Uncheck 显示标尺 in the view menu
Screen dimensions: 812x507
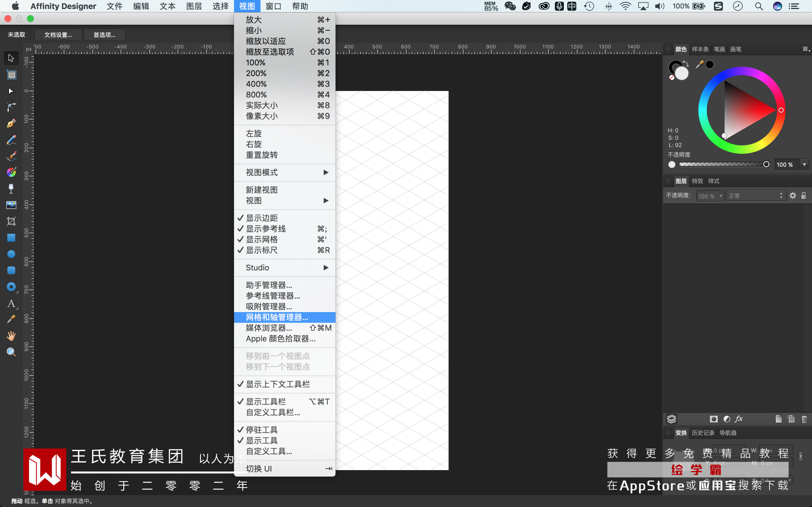[262, 250]
